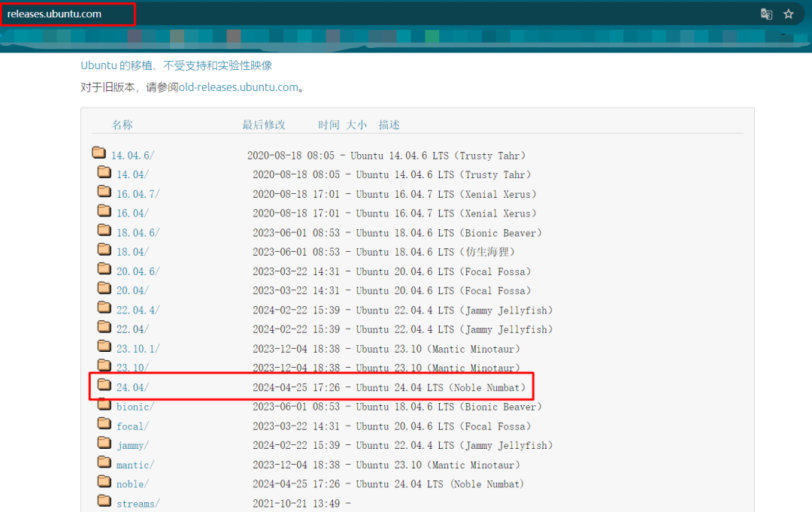Open the 16.04.7/ directory link

[138, 194]
